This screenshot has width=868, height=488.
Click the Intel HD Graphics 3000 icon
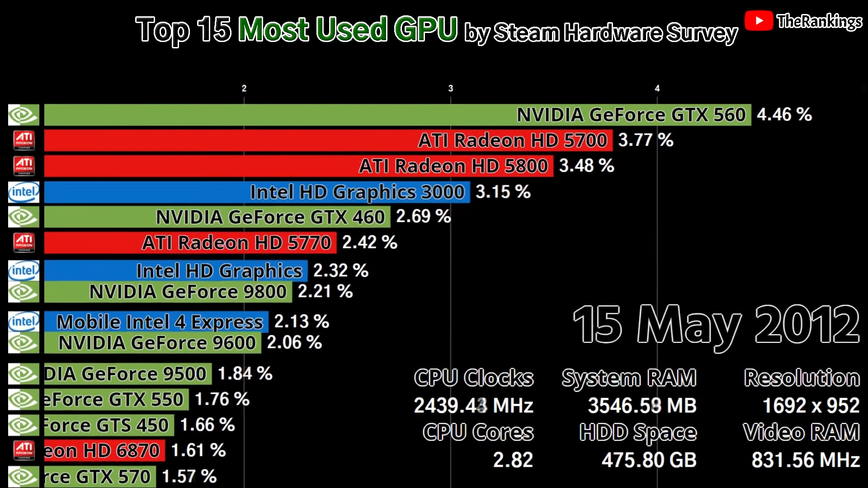point(23,192)
